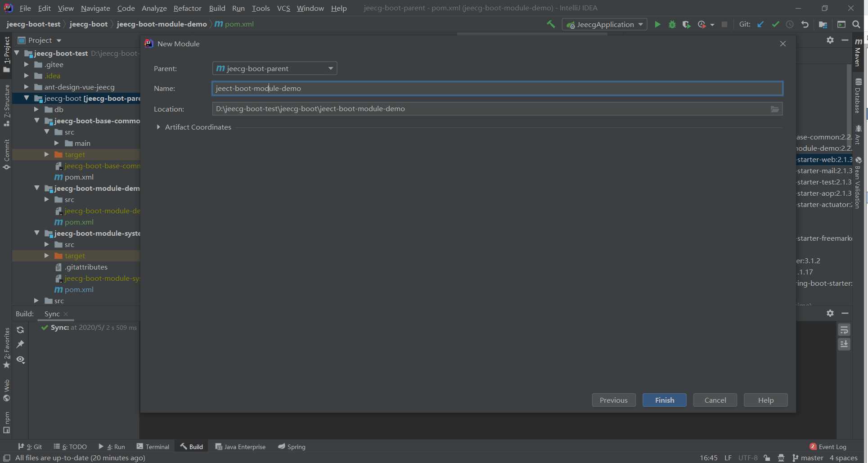Start debugging with the bug icon

(672, 24)
